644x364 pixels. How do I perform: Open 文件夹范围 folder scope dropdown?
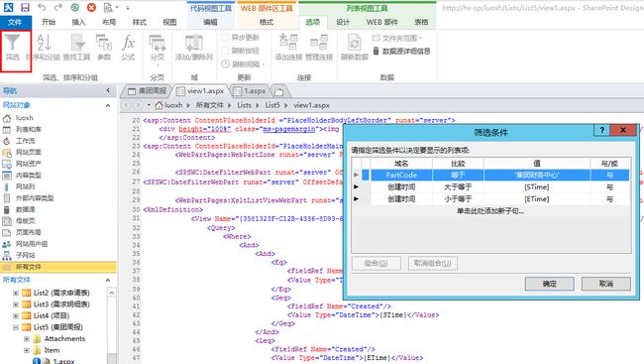(397, 38)
